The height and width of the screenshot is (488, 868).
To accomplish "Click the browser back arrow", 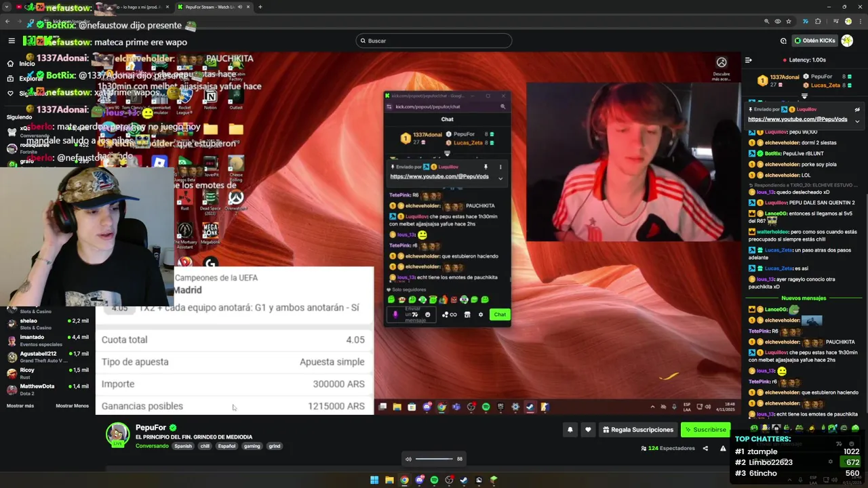I will coord(7,21).
